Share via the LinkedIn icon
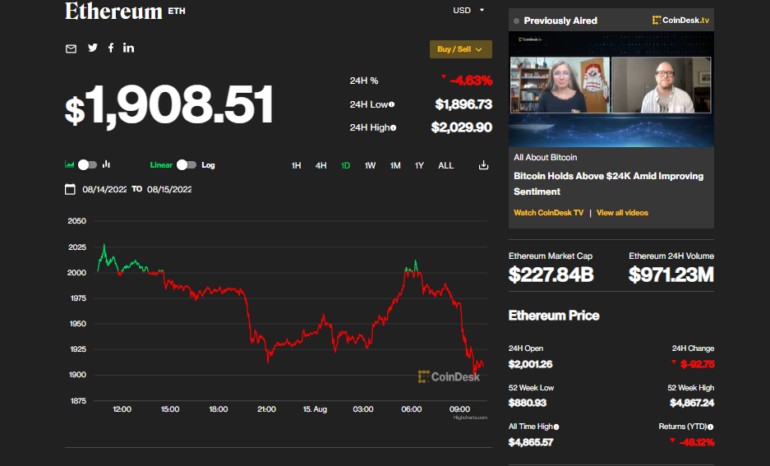The width and height of the screenshot is (770, 466). tap(129, 48)
